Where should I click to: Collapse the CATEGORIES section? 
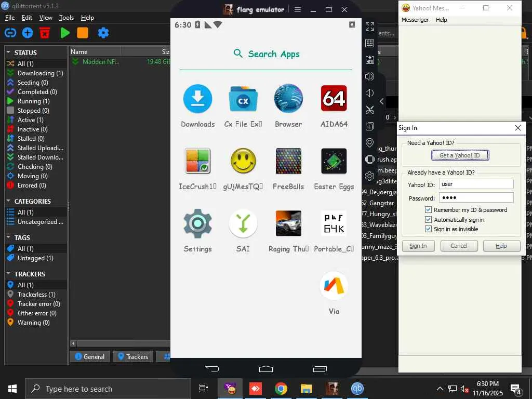pyautogui.click(x=8, y=201)
